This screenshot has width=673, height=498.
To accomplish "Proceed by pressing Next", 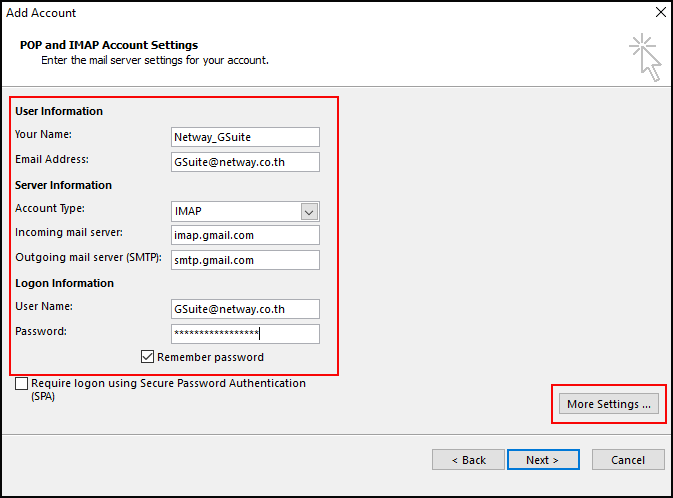I will 543,460.
